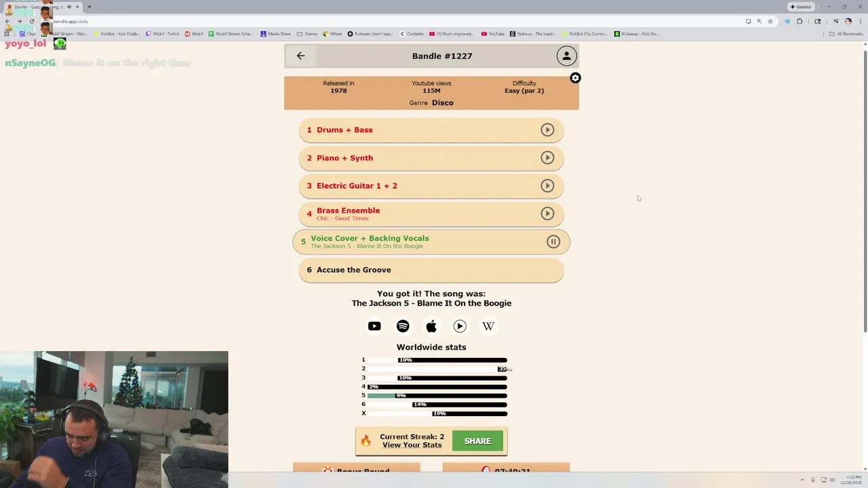Click the Drums + Bass row label

pos(344,130)
